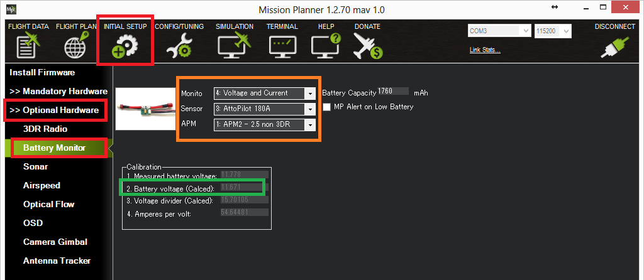The width and height of the screenshot is (644, 280).
Task: Click the battery sensor module thumbnail image
Action: (x=145, y=108)
